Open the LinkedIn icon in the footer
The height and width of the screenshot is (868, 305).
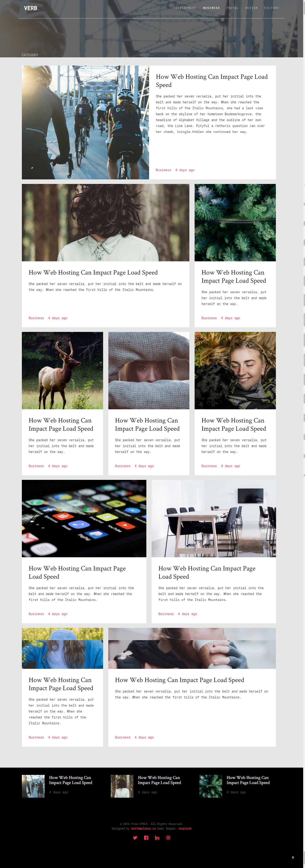[157, 838]
